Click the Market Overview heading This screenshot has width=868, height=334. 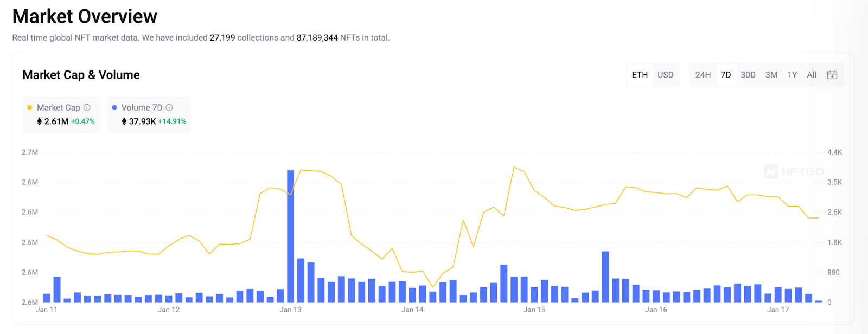[85, 16]
